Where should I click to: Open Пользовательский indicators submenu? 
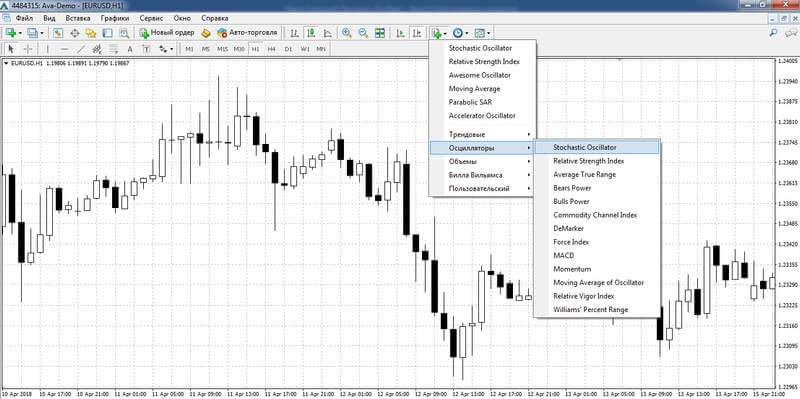click(483, 188)
